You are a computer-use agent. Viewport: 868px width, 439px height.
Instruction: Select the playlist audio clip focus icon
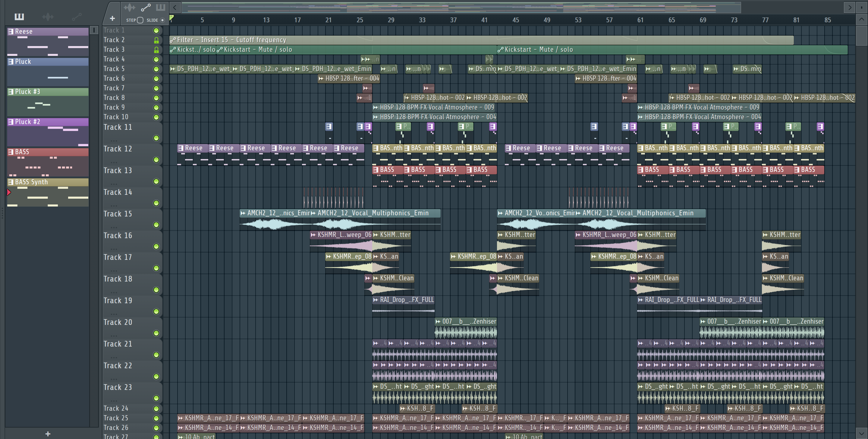coord(129,8)
